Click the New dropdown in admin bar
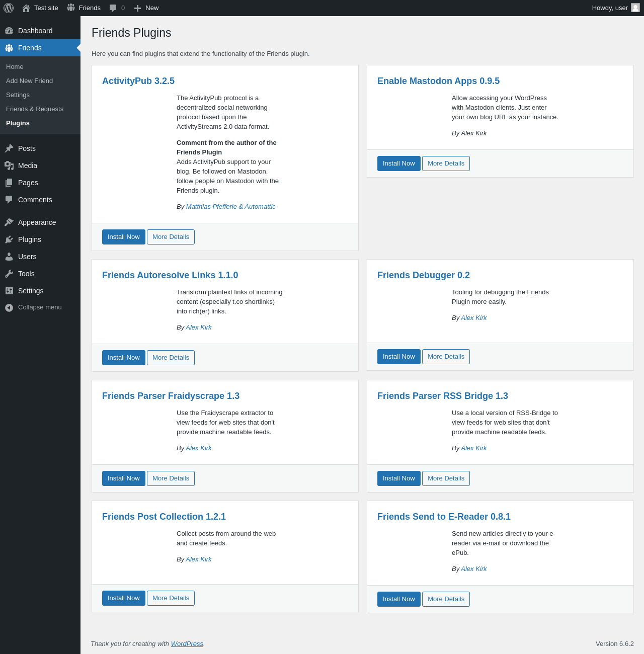The width and height of the screenshot is (644, 654). (146, 8)
